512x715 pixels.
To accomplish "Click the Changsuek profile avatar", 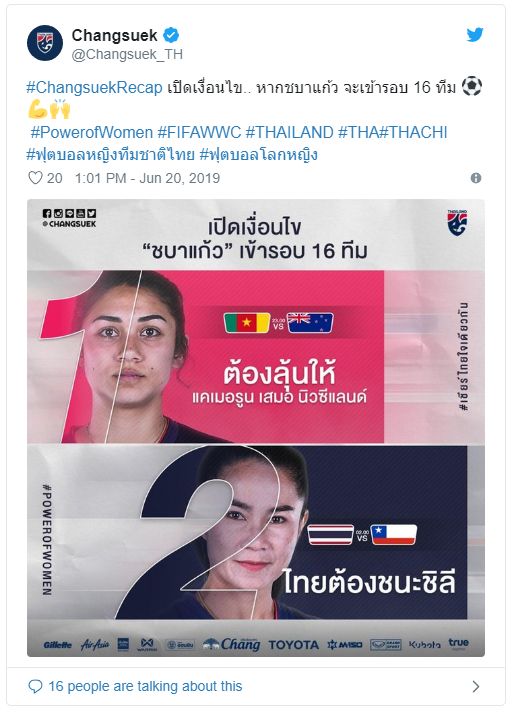I will (45, 43).
